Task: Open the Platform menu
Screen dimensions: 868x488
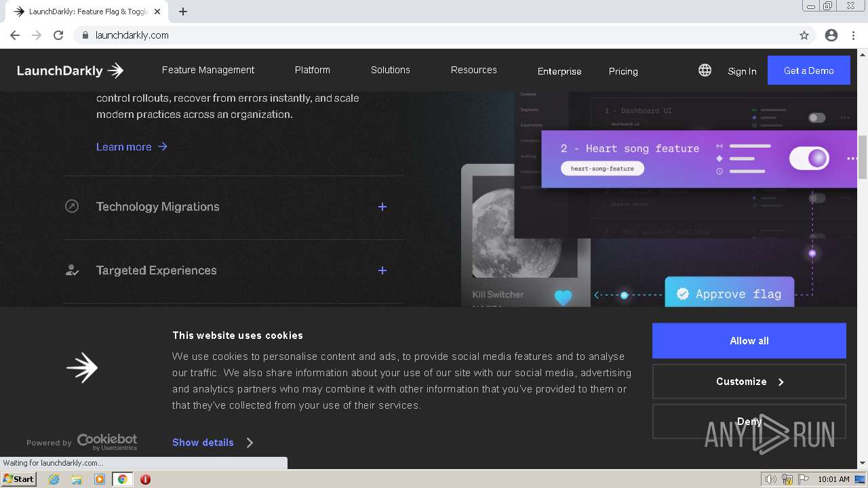Action: coord(313,70)
